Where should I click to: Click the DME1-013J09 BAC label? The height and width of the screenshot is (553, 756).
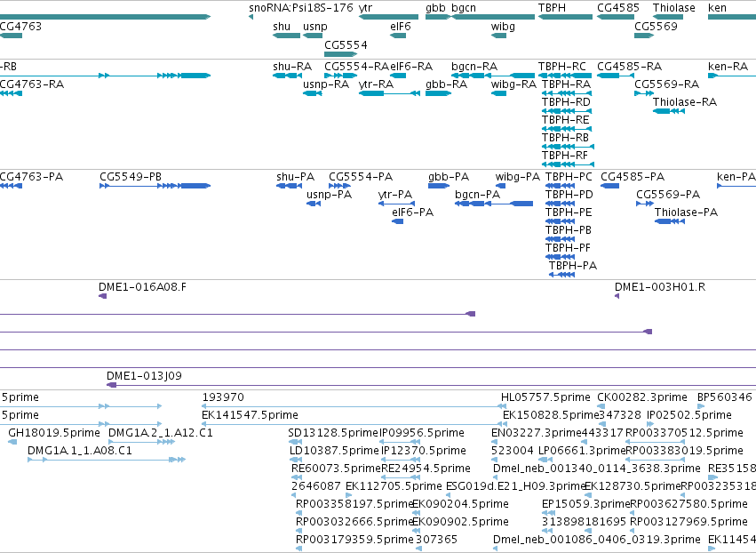(x=144, y=375)
